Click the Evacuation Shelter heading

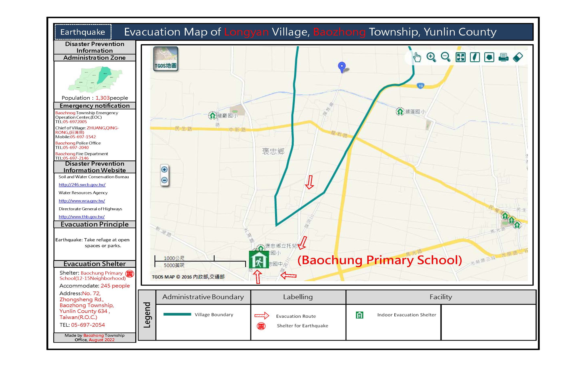click(x=94, y=264)
